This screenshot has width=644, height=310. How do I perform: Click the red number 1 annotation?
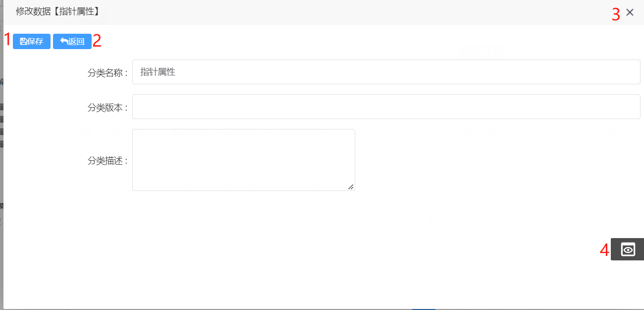[x=7, y=39]
